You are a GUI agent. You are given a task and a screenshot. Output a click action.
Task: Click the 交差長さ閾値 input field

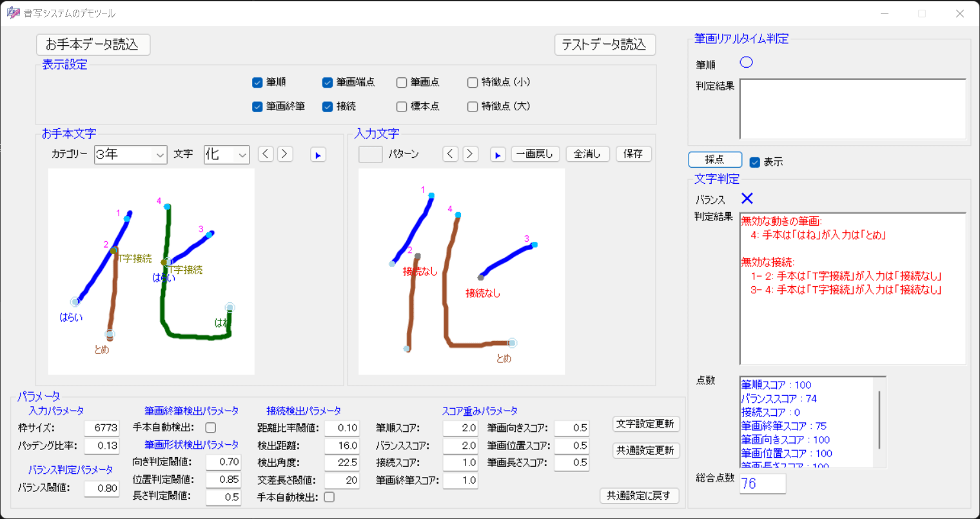click(342, 480)
